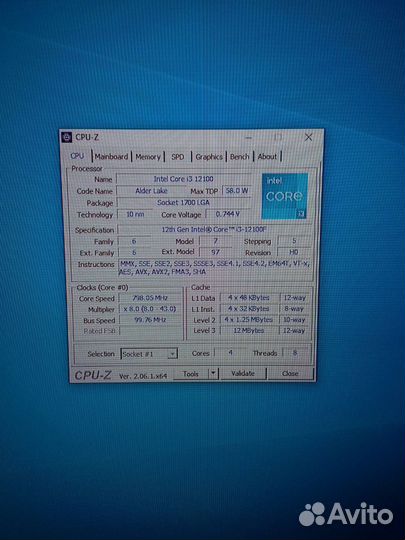This screenshot has width=405, height=540.
Task: Click the Instructions list starting with MMX
Action: (214, 268)
